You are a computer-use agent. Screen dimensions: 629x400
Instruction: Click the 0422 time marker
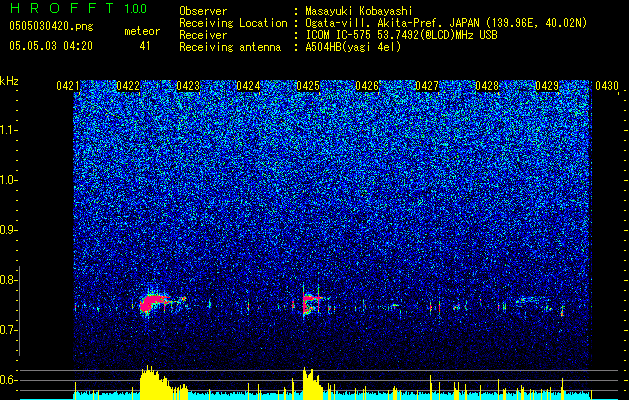tap(128, 86)
